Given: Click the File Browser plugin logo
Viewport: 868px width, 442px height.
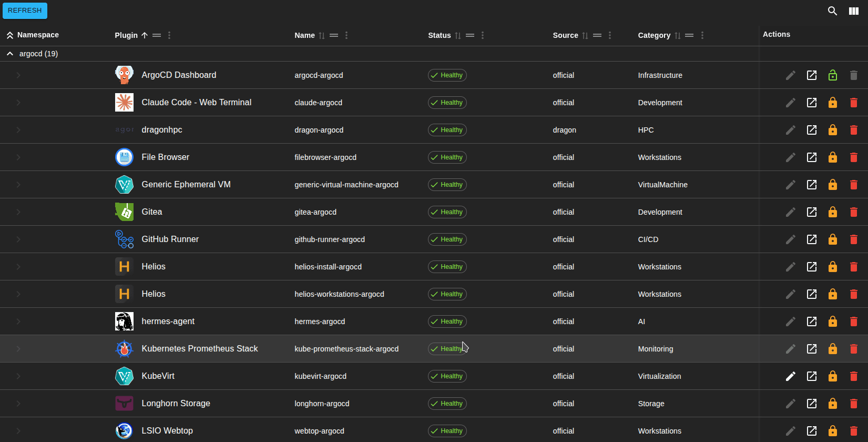Looking at the screenshot, I should click(124, 157).
